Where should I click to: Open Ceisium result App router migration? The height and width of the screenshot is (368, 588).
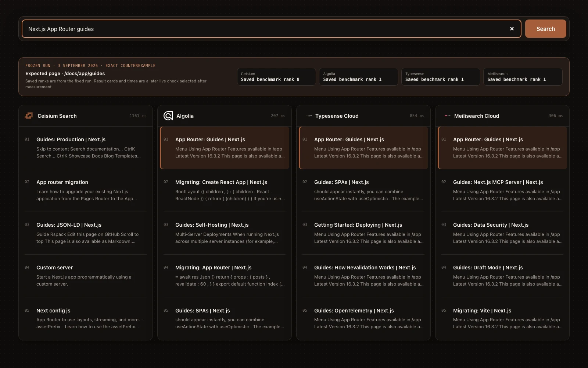[86, 191]
